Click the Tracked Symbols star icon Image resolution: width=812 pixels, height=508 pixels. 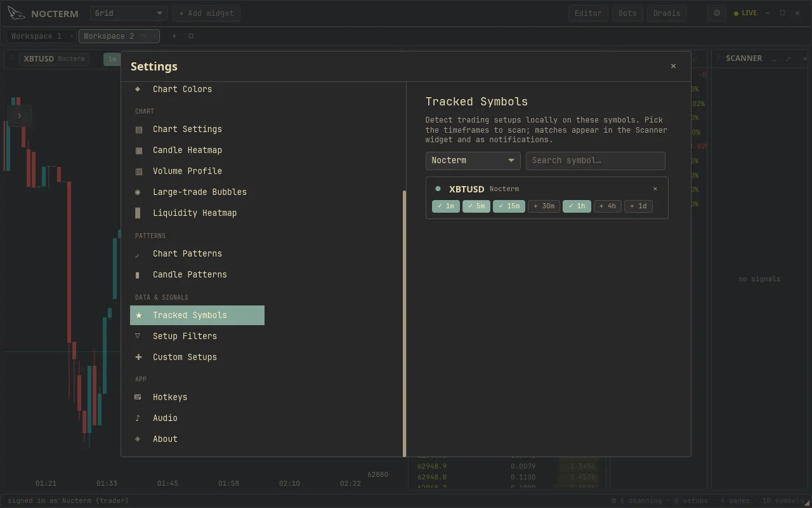138,315
